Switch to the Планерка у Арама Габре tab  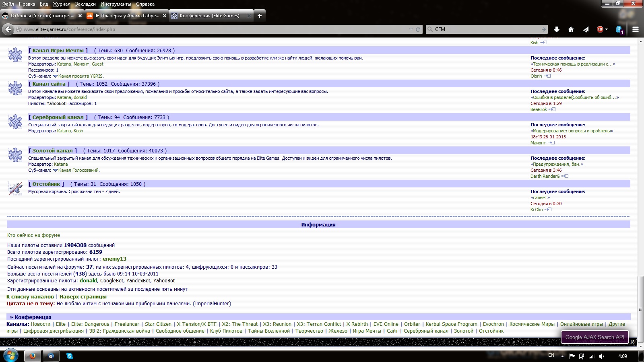coord(126,16)
